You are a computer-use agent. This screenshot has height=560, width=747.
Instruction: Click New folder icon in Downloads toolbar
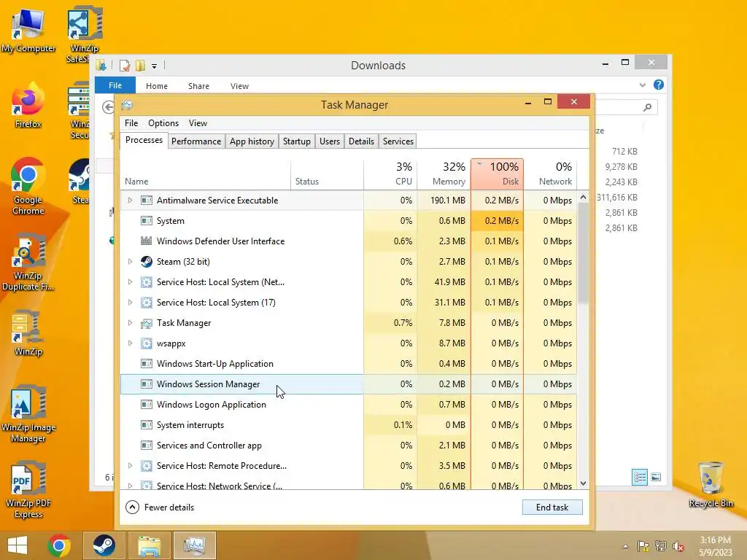pos(140,65)
